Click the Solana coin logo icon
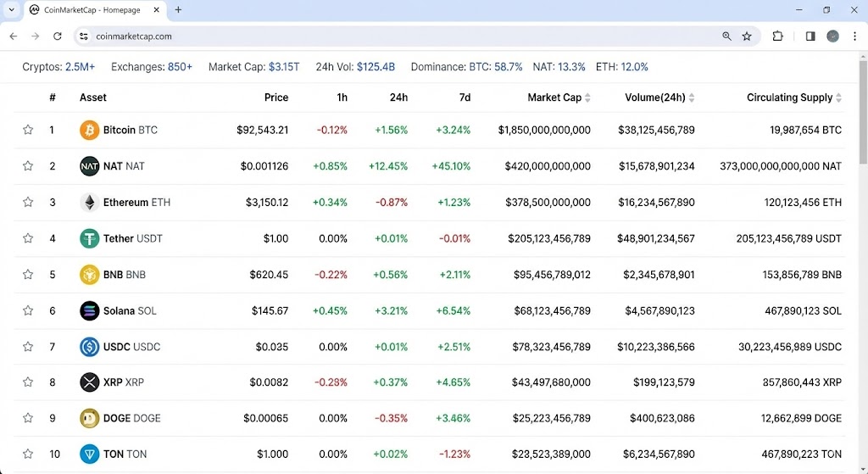Screen dimensions: 868x474 click(89, 310)
